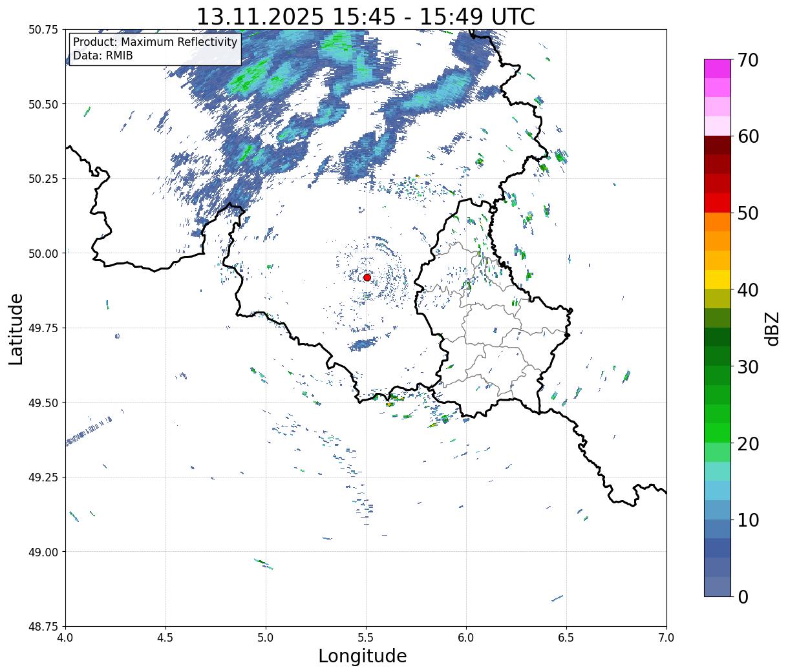Screen dimensions: 788x672
Task: Click the latitude tick label "48.75"
Action: (43, 626)
